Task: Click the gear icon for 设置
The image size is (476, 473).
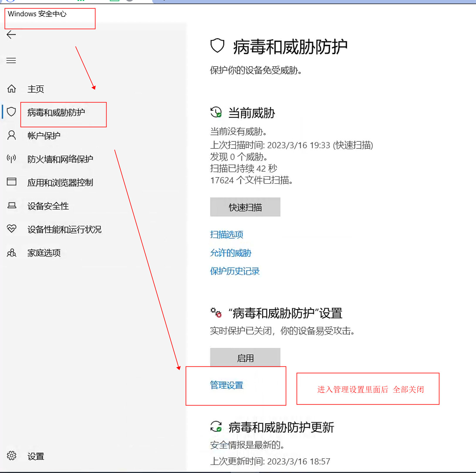Action: point(11,456)
